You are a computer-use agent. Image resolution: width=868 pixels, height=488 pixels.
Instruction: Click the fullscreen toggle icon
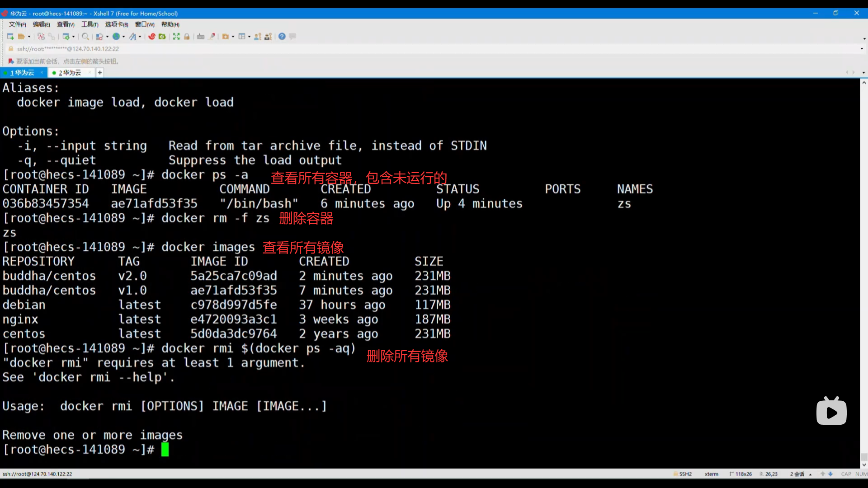point(176,37)
